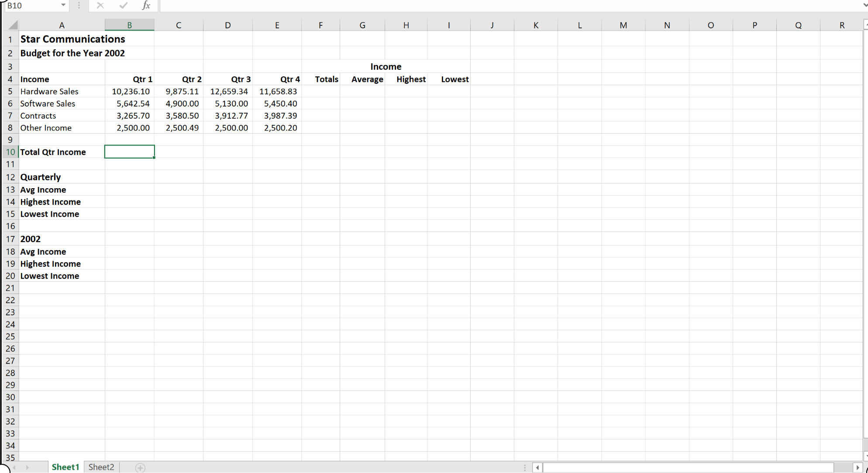Switch to the Sheet2 tab
This screenshot has height=473, width=868.
(101, 467)
